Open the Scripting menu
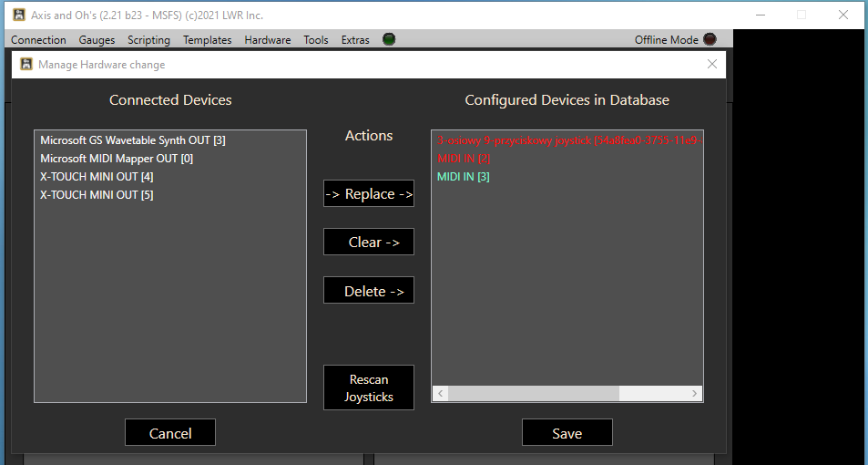 pos(148,40)
